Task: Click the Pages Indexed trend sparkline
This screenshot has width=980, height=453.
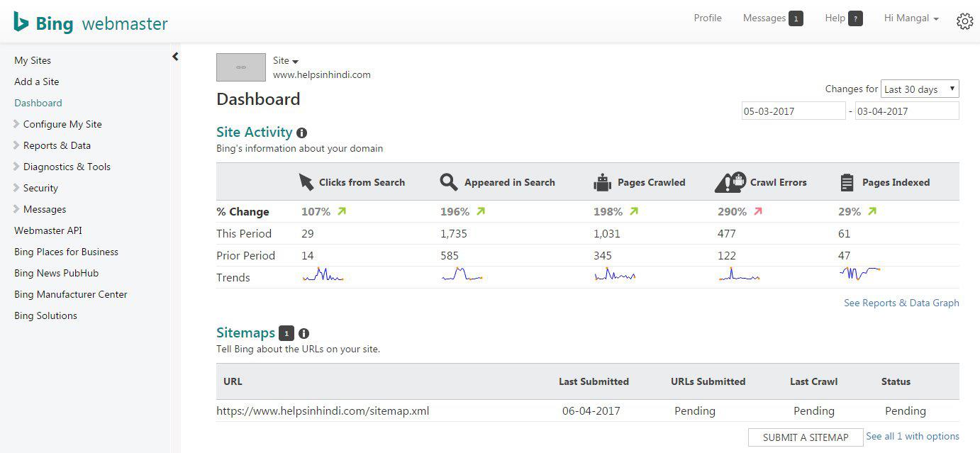Action: click(x=859, y=273)
